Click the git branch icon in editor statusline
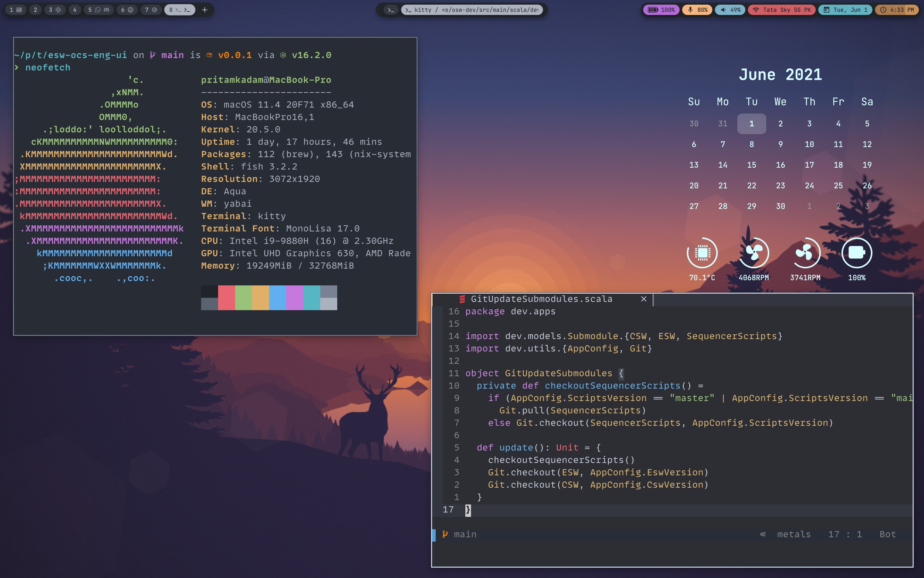924x578 pixels. tap(445, 534)
